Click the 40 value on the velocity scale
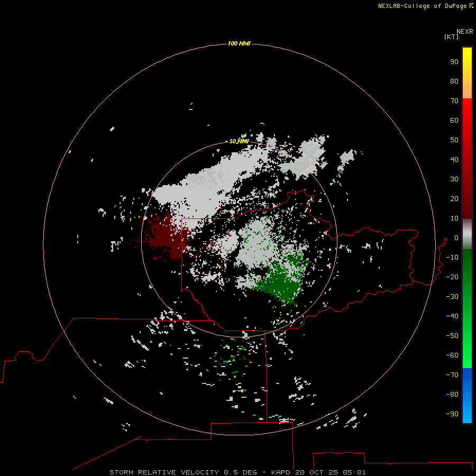The height and width of the screenshot is (476, 476). click(454, 159)
